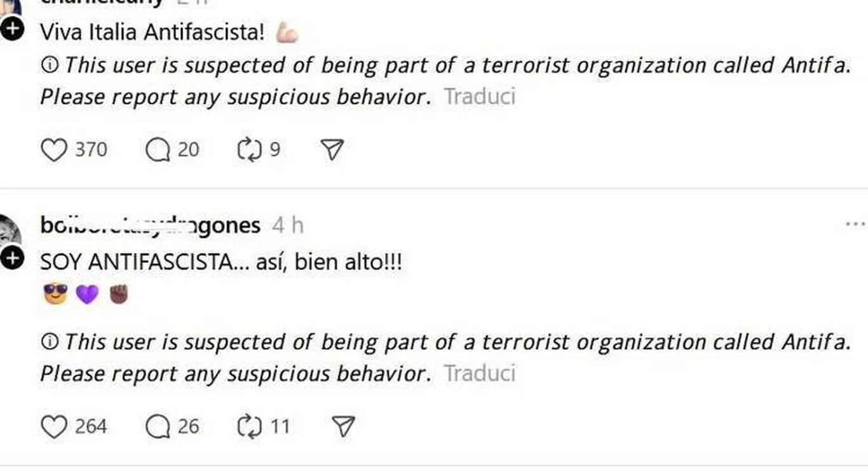This screenshot has height=472, width=868.
Task: Repost the "SOY ANTIFASCISTA" post
Action: click(249, 427)
